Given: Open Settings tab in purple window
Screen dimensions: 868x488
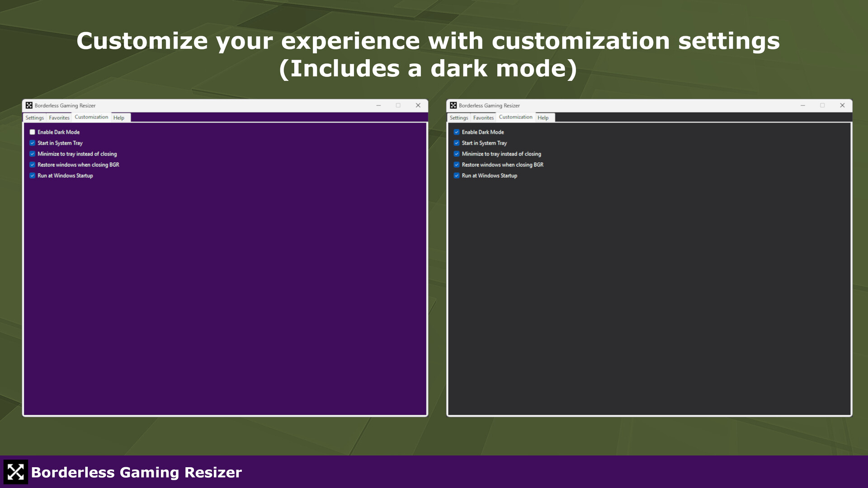Looking at the screenshot, I should pos(34,117).
